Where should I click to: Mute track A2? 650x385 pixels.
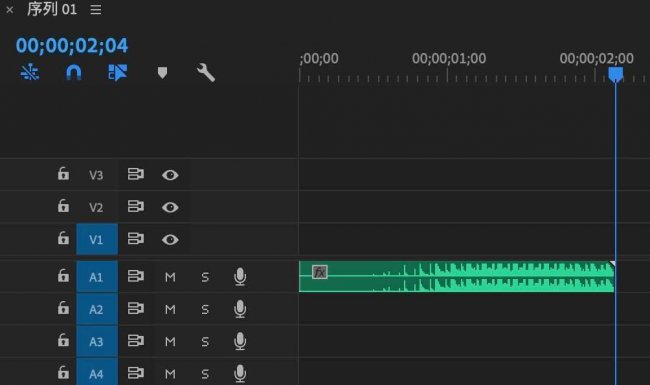[170, 309]
